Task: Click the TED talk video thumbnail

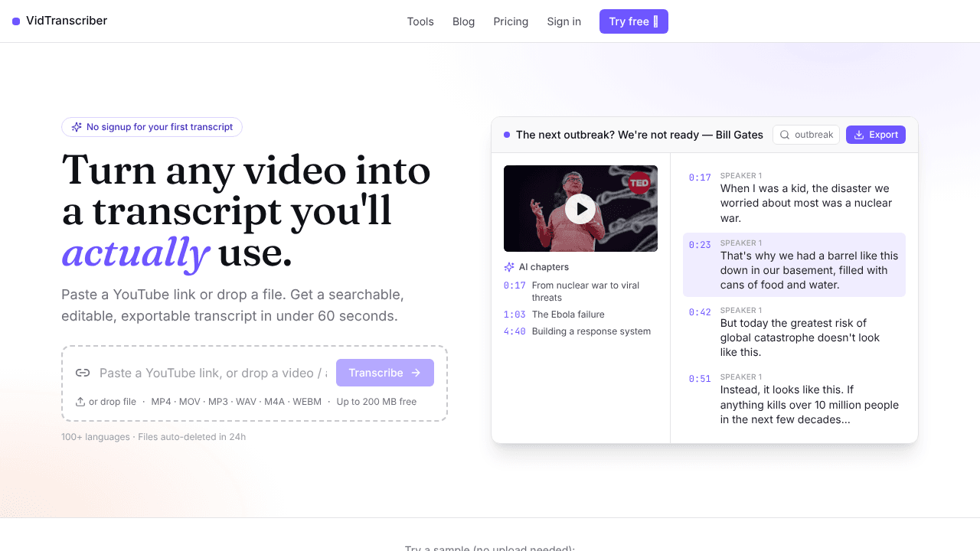Action: click(x=580, y=208)
